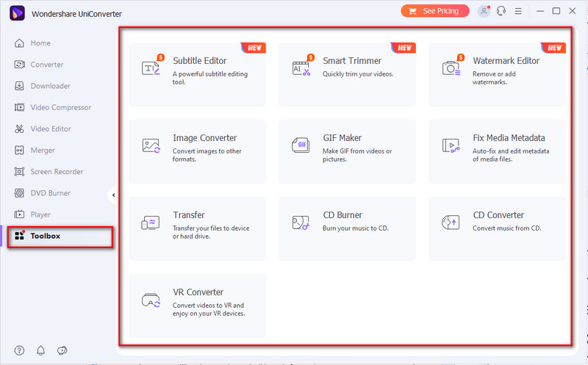The height and width of the screenshot is (365, 588).
Task: Collapse the sidebar with the arrow handle
Action: coord(113,195)
